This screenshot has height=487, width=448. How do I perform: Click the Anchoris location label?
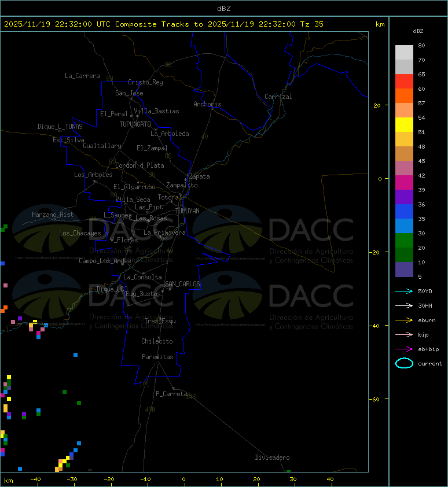coord(207,104)
